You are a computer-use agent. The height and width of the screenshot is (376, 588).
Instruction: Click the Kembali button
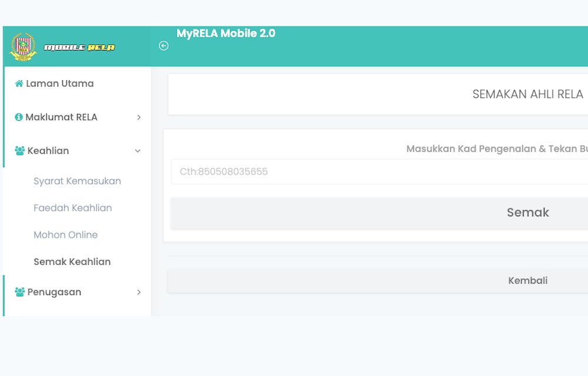[377, 280]
